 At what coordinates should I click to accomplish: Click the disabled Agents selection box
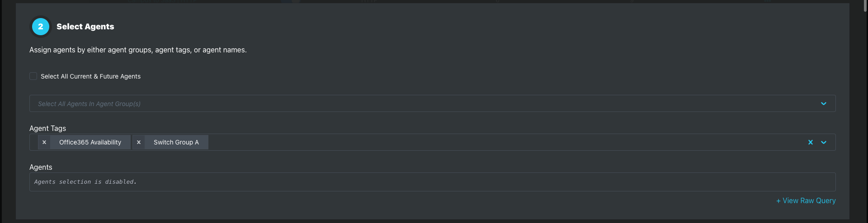point(432,182)
